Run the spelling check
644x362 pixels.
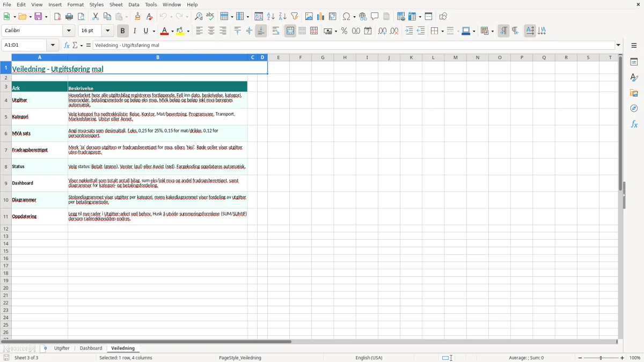point(210,17)
